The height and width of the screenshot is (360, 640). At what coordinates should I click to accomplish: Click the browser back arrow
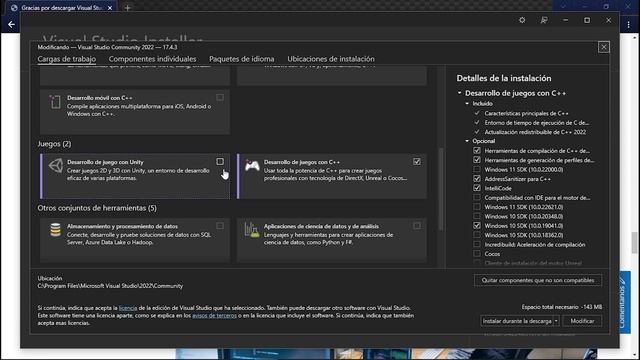11,25
